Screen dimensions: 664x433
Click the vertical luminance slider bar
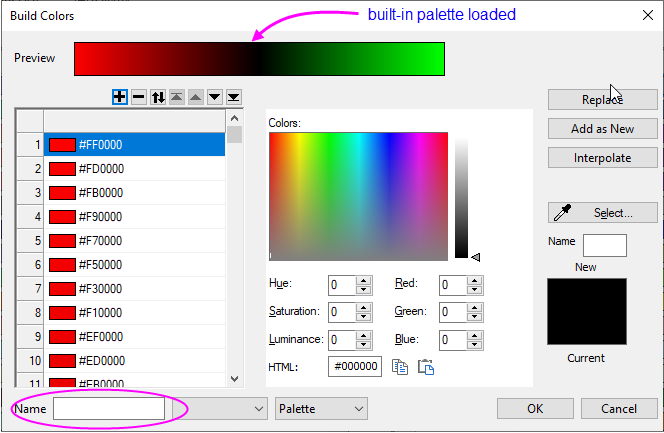click(x=461, y=196)
